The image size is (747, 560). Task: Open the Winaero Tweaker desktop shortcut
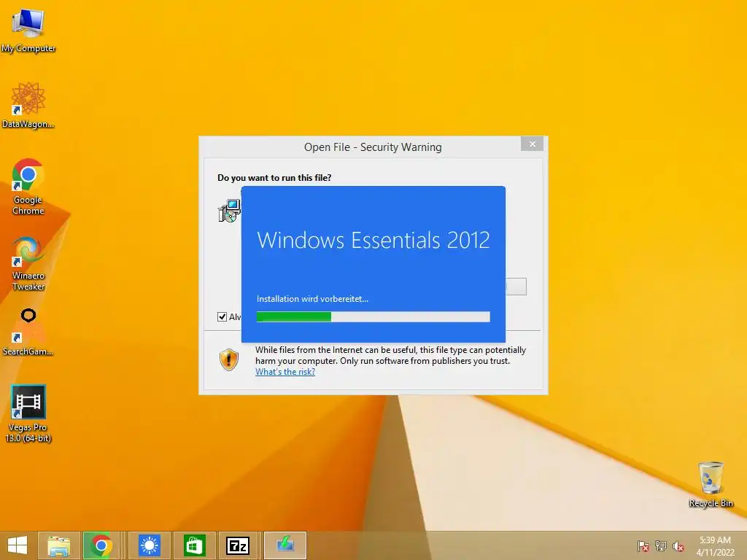(x=28, y=263)
